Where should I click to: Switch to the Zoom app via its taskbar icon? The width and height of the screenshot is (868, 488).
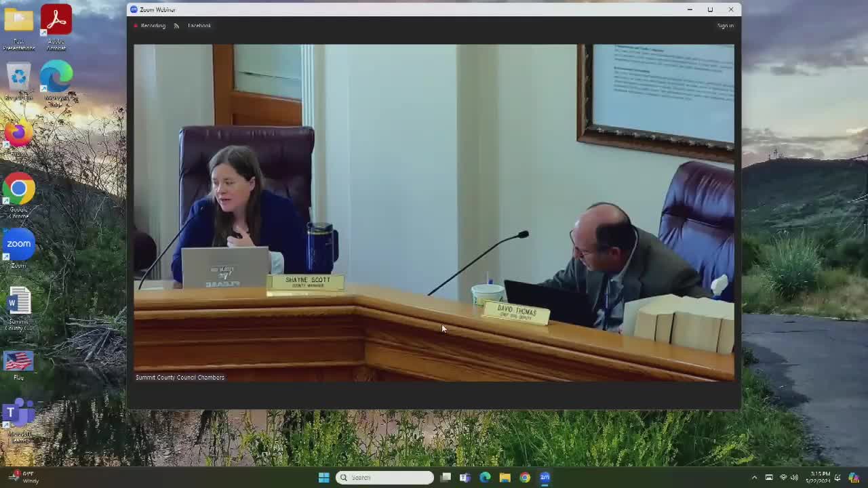point(545,477)
